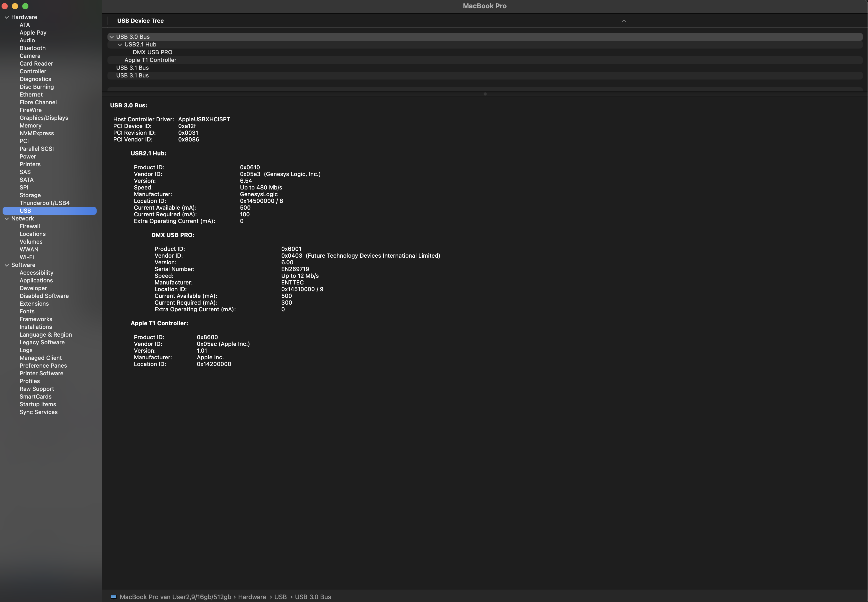
Task: Select Thunderbolt/USB4 in the sidebar
Action: [44, 203]
